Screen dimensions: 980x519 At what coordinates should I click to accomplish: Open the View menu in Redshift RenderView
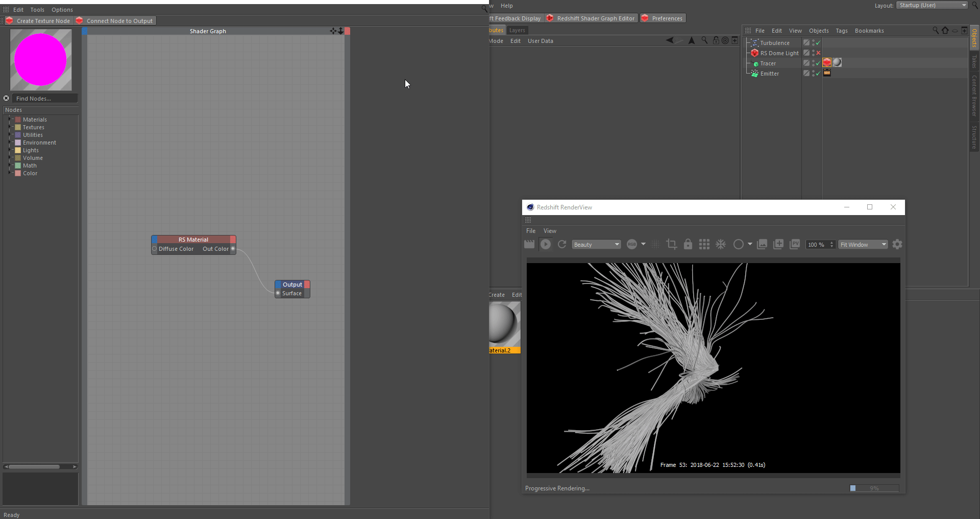tap(550, 231)
